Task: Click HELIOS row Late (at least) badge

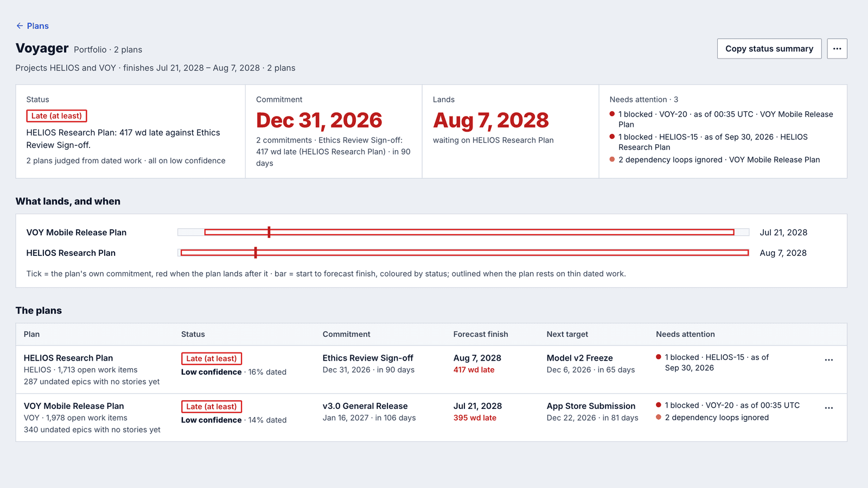Action: [x=212, y=358]
